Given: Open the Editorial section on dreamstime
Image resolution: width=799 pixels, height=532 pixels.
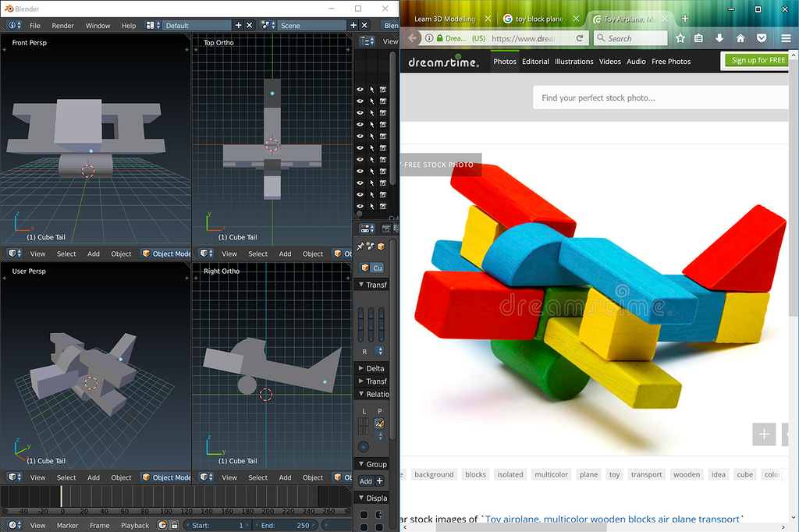Looking at the screenshot, I should coord(535,61).
